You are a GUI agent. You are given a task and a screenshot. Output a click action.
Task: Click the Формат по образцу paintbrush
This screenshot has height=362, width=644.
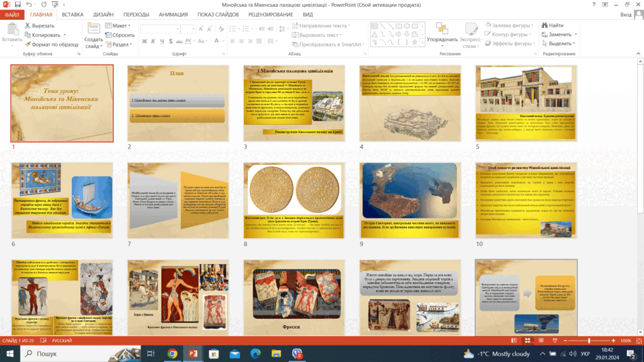tap(27, 44)
